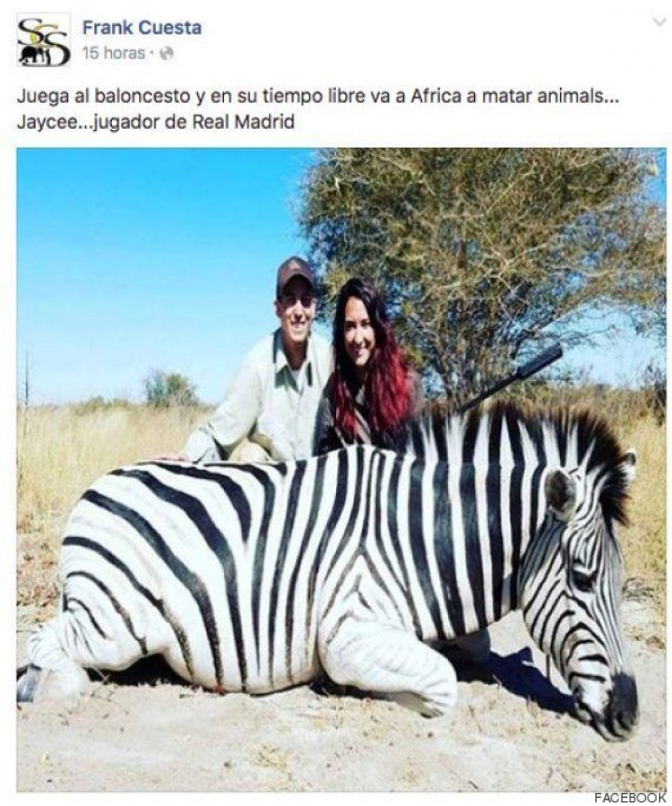
Task: Click the Frank Cuesta name link
Action: point(142,28)
